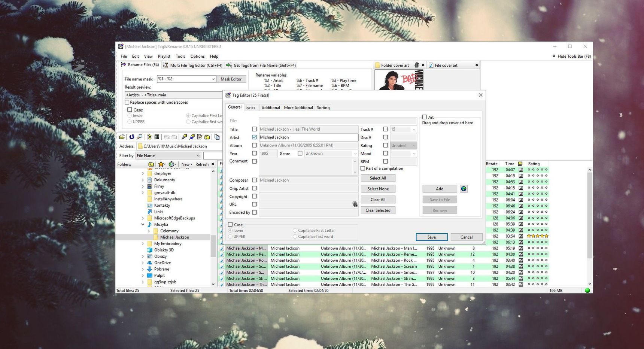The image size is (644, 349).
Task: Open the Filter by File Name dropdown
Action: pos(198,155)
